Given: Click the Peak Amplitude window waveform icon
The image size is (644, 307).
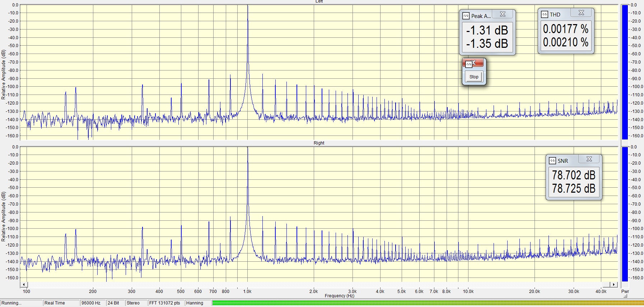Looking at the screenshot, I should tap(466, 16).
